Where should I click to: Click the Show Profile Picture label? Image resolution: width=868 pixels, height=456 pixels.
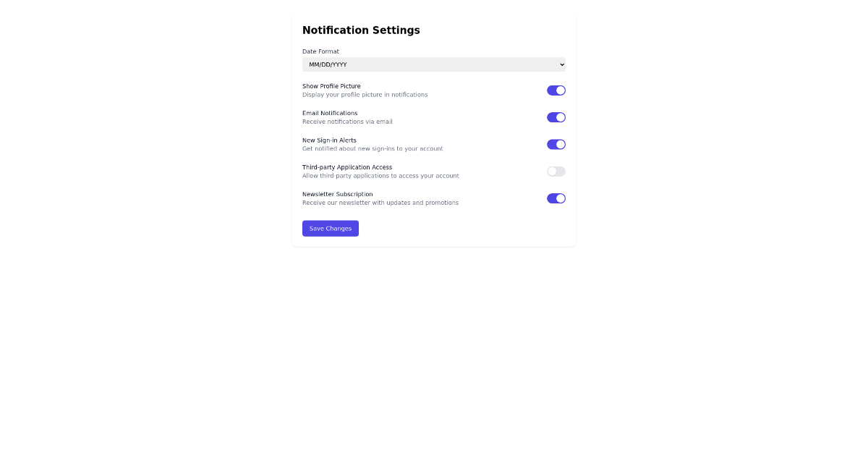coord(331,85)
